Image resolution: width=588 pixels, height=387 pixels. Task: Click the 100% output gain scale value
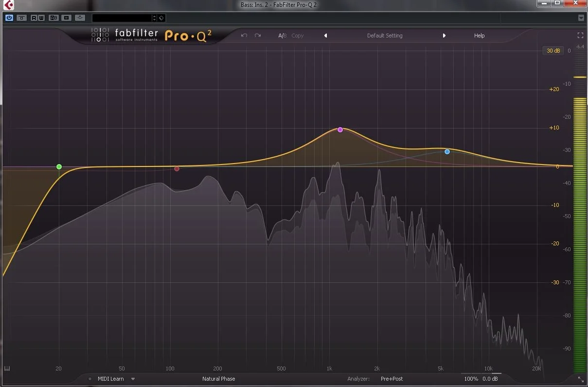coord(471,379)
